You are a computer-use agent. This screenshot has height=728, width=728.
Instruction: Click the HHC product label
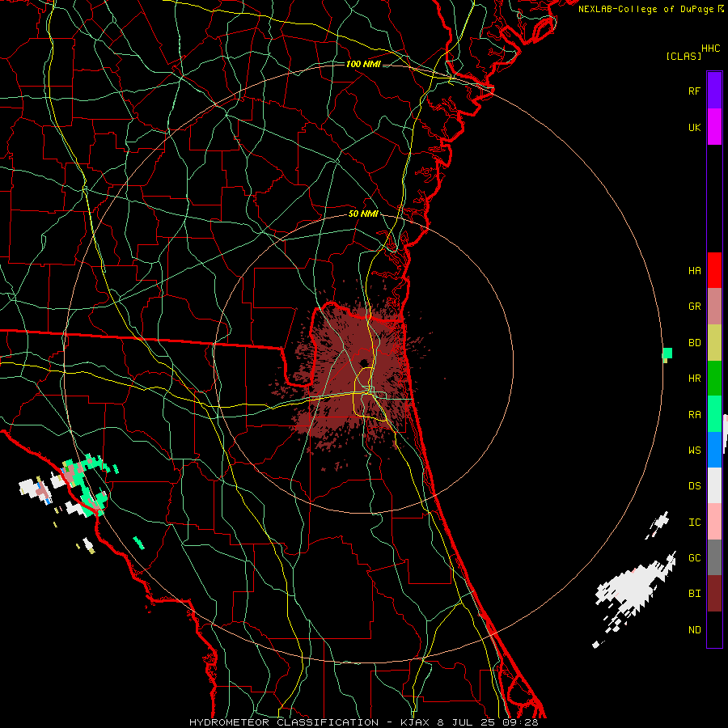tap(710, 49)
